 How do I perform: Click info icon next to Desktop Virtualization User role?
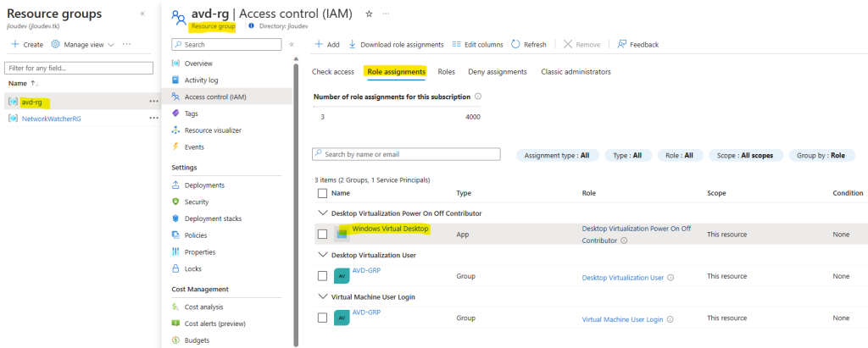click(x=670, y=278)
